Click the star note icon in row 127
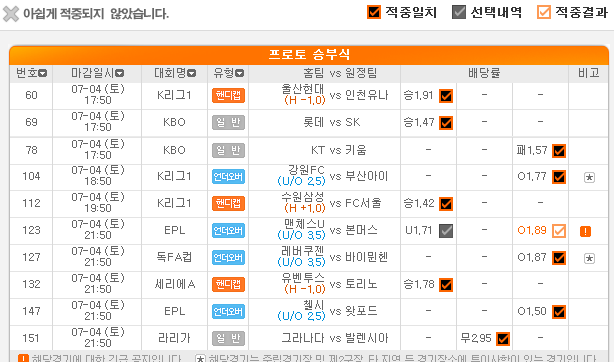 point(589,259)
